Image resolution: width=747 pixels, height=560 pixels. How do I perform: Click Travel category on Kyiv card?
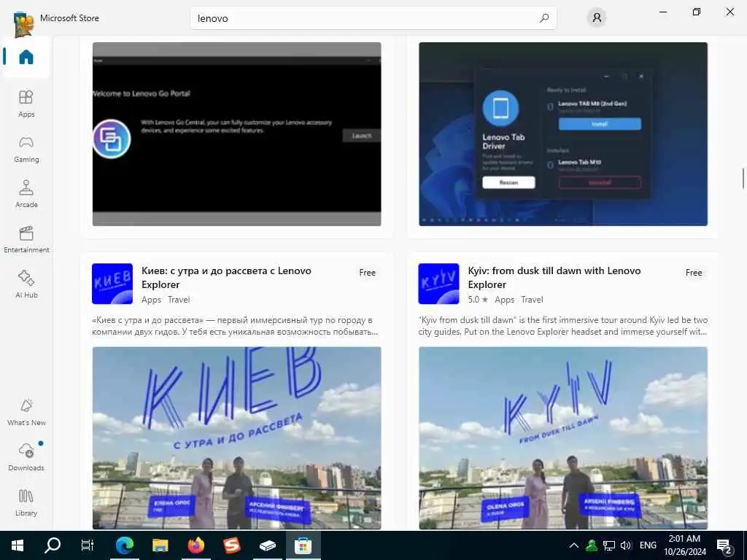coord(532,300)
